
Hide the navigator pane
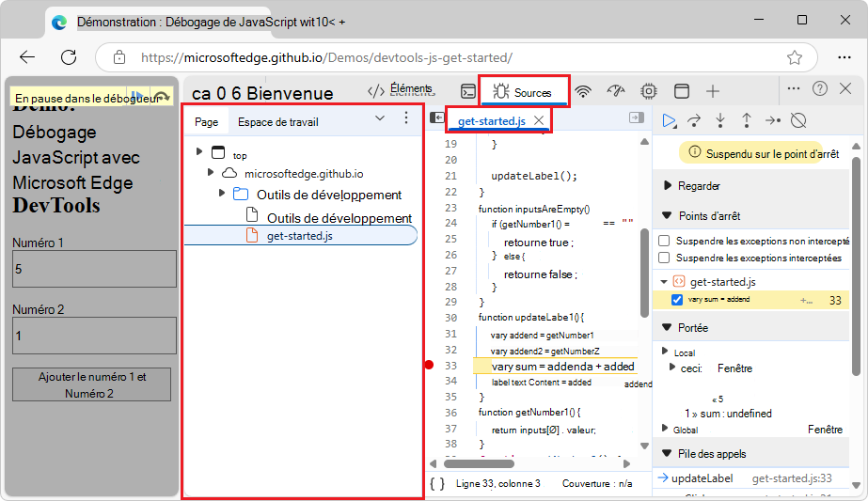[436, 117]
